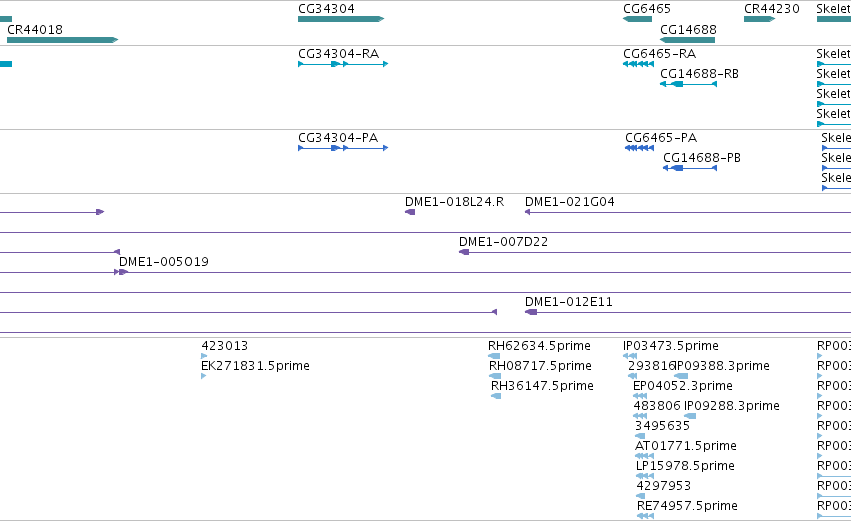Screen dimensions: 851x521
Task: Click the IP03473.5prime label text
Action: 671,346
